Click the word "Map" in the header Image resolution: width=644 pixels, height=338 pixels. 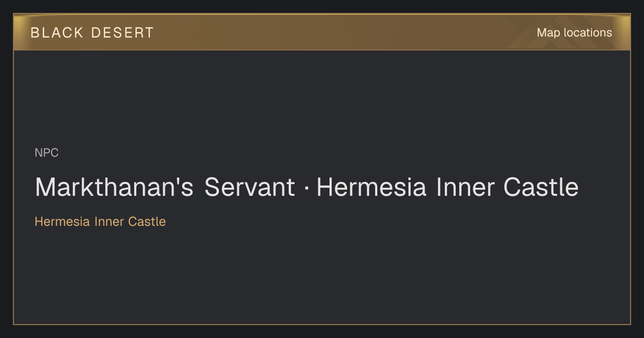tap(548, 33)
